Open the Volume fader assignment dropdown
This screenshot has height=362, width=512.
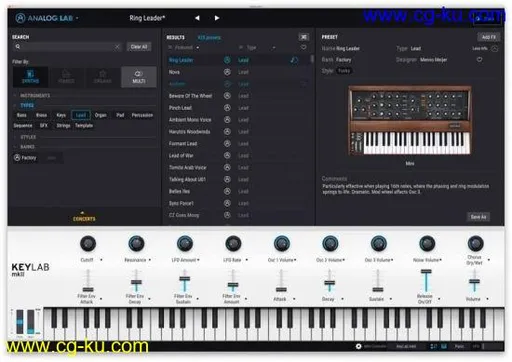487,299
